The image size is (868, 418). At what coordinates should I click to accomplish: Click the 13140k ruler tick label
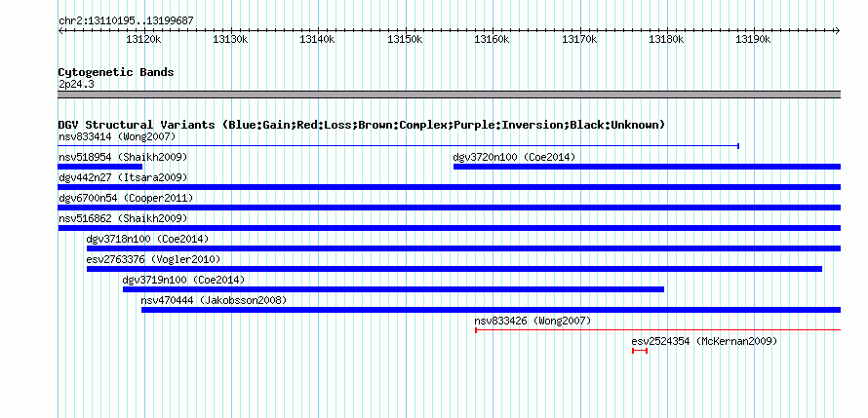click(x=318, y=39)
